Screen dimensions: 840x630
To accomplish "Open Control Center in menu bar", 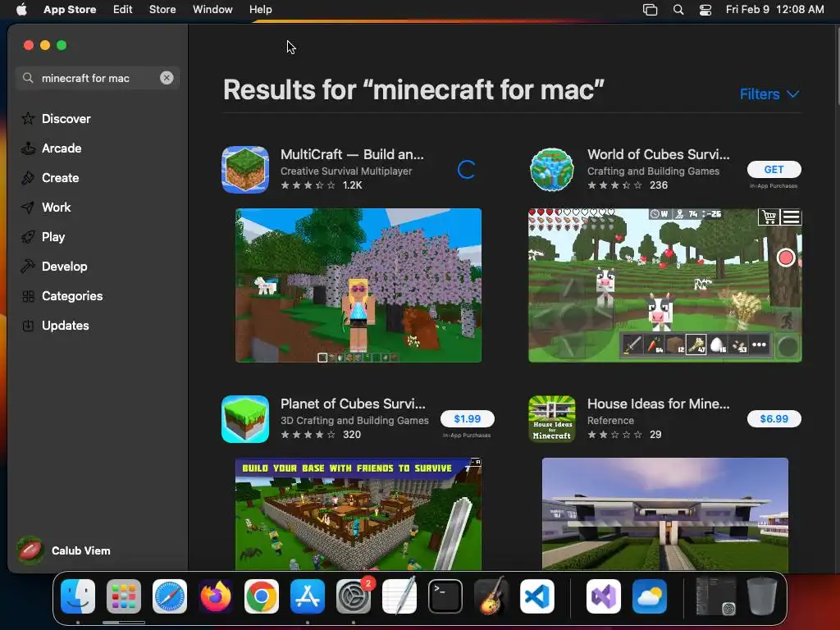I will [x=705, y=10].
